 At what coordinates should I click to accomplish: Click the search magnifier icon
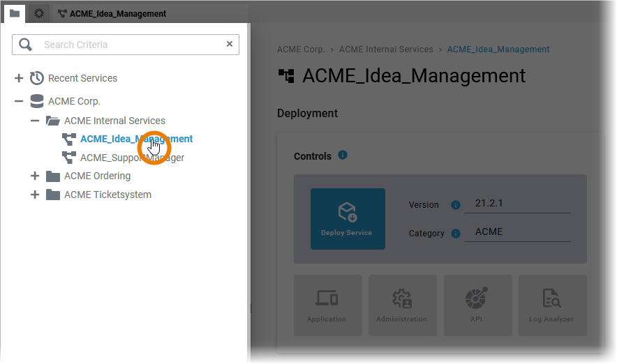tap(26, 45)
